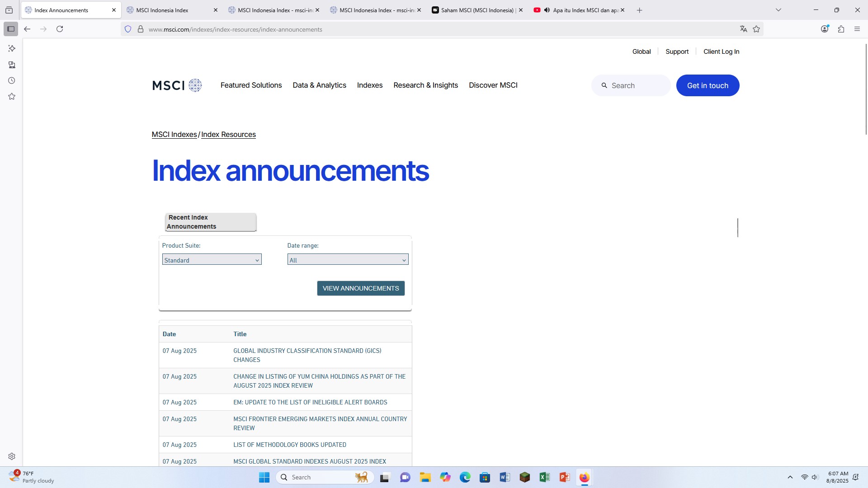Viewport: 868px width, 488px height.
Task: Toggle the Firefox sidebar button
Action: [11, 29]
